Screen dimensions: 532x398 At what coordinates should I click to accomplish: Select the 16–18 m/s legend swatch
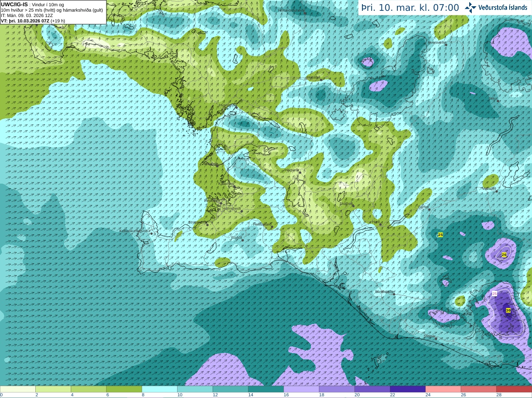tap(301, 389)
